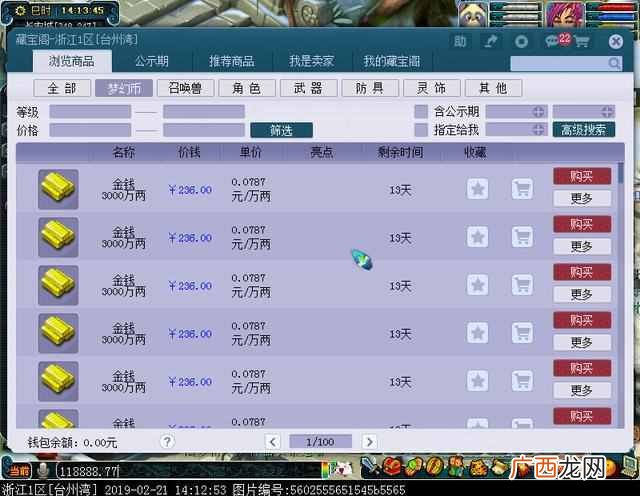This screenshot has width=640, height=496.
Task: Click the tiger pet icon in game bar
Action: point(477,467)
